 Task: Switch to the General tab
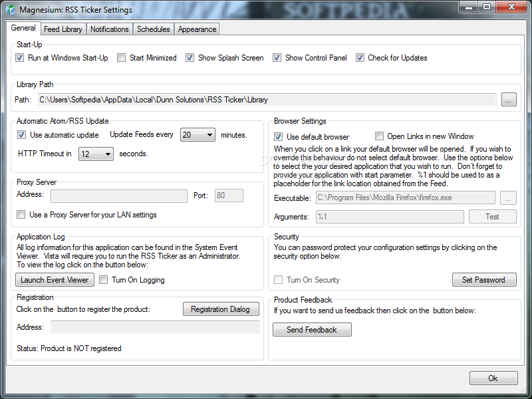[x=23, y=28]
